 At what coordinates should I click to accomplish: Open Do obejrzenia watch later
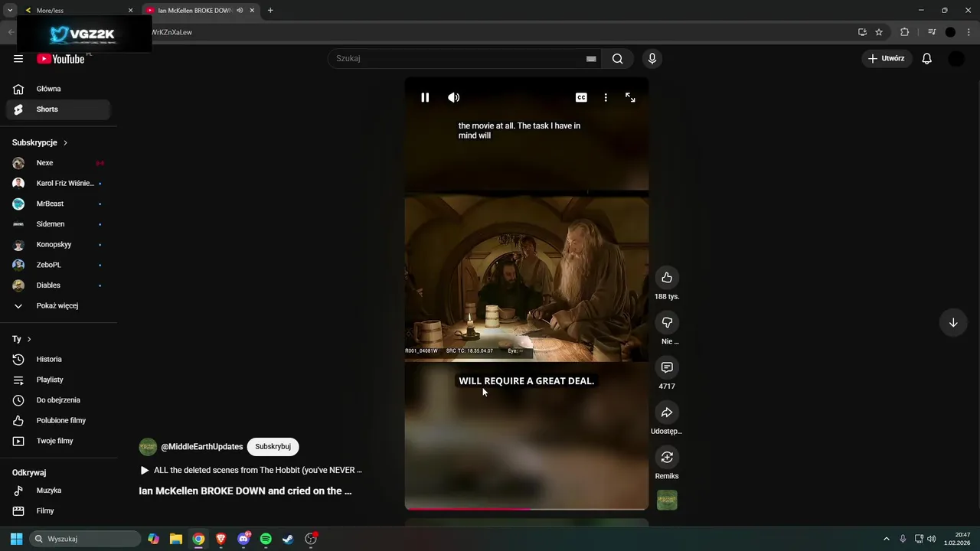pos(58,400)
